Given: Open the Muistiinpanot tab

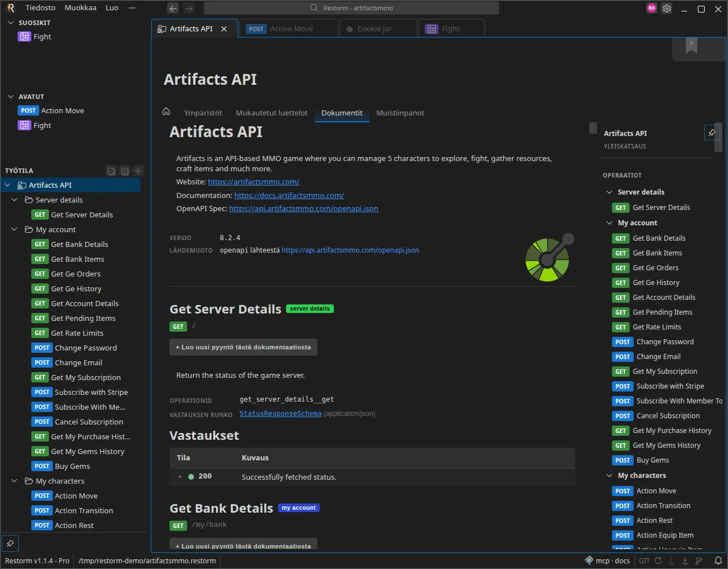Looking at the screenshot, I should pos(400,113).
